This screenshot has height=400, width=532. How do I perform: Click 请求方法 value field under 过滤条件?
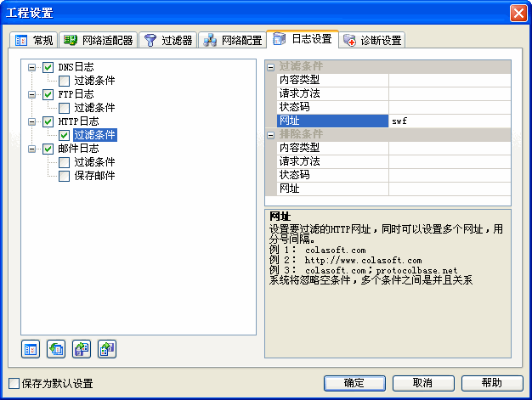click(450, 94)
